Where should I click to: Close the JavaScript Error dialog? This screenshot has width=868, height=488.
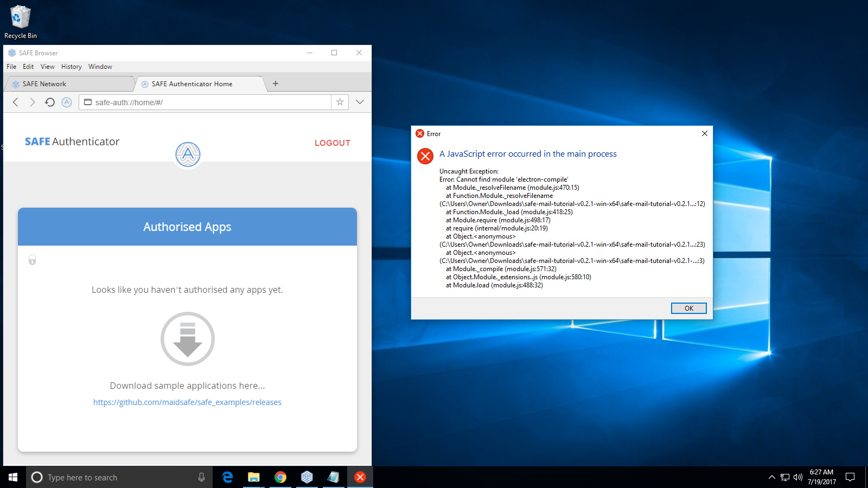pos(705,133)
